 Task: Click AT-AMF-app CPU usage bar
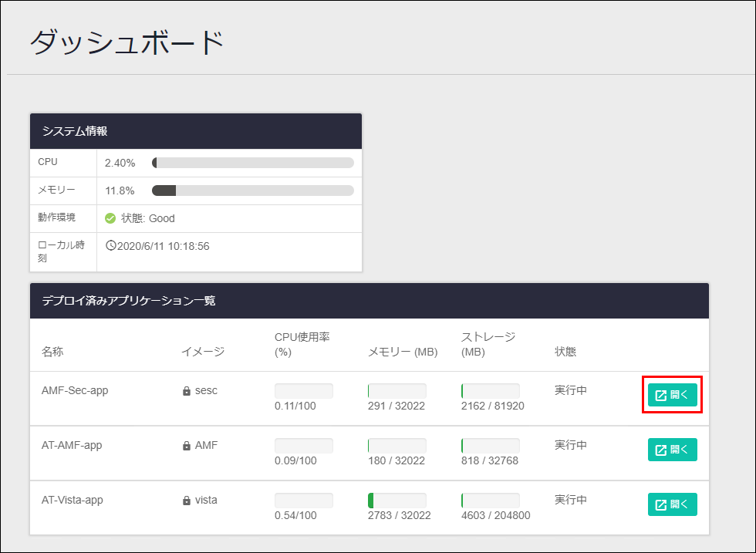pyautogui.click(x=304, y=446)
